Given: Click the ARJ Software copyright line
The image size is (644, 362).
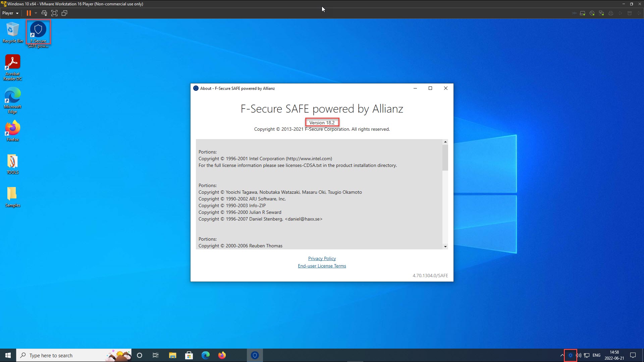Looking at the screenshot, I should pyautogui.click(x=242, y=199).
